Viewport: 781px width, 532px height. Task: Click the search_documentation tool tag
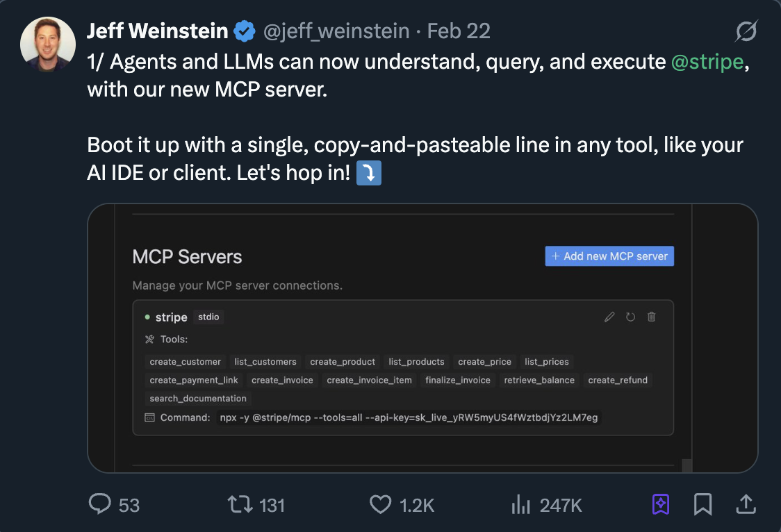(198, 399)
